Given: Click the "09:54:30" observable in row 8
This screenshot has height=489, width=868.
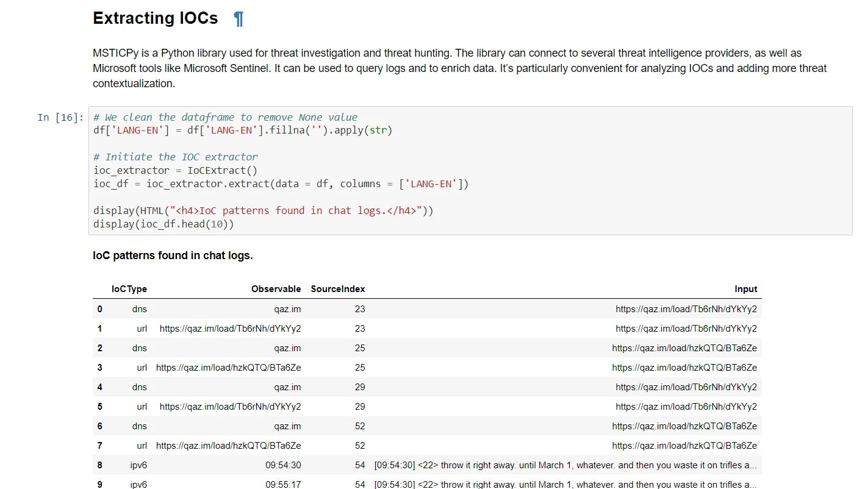Looking at the screenshot, I should click(283, 465).
